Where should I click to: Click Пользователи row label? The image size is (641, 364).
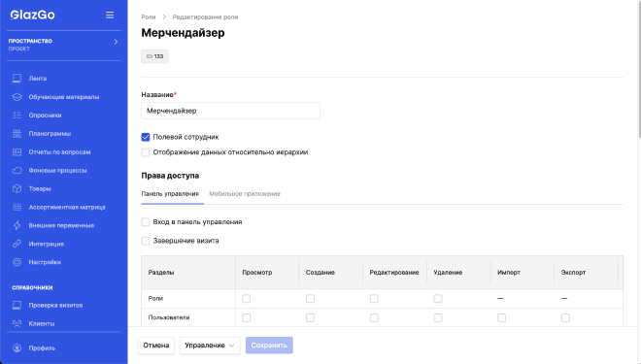tap(169, 317)
